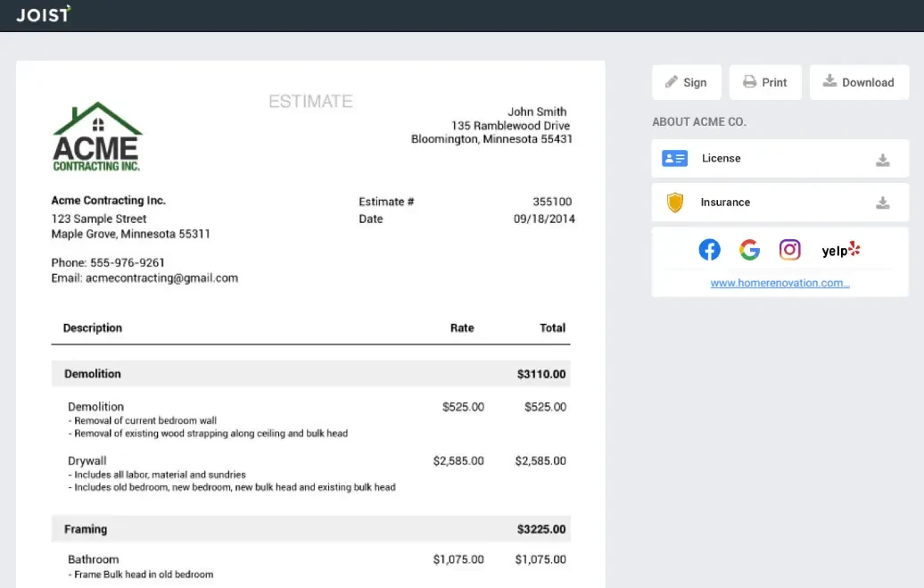Download the License document
The width and height of the screenshot is (924, 588).
tap(883, 160)
